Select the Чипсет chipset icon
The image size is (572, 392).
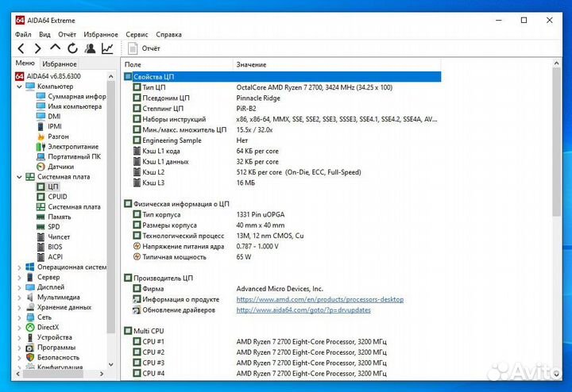coord(41,236)
